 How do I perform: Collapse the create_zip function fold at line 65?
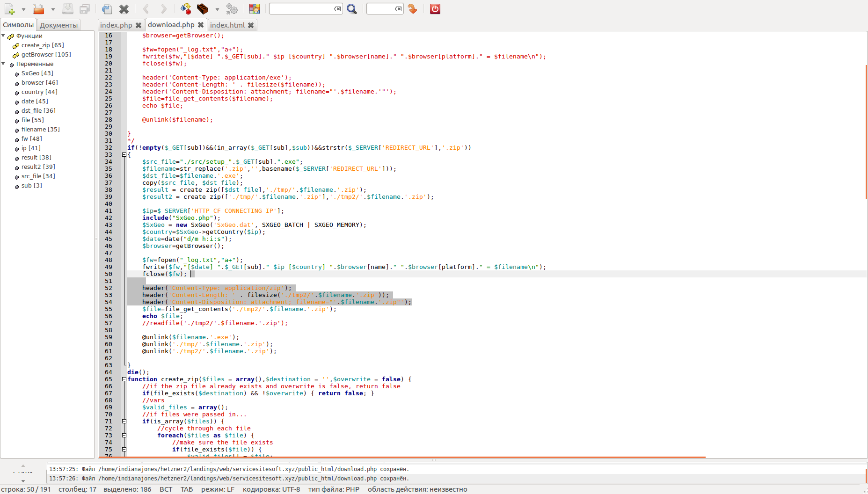(x=124, y=379)
